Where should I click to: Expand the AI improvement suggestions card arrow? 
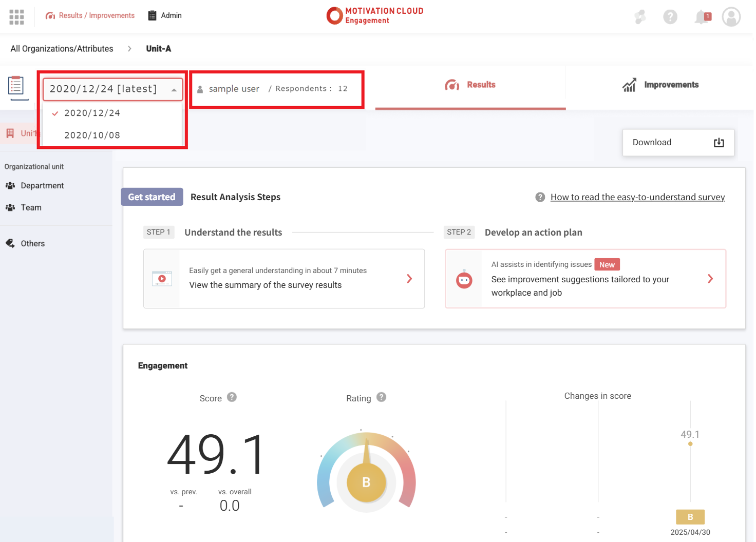coord(710,279)
